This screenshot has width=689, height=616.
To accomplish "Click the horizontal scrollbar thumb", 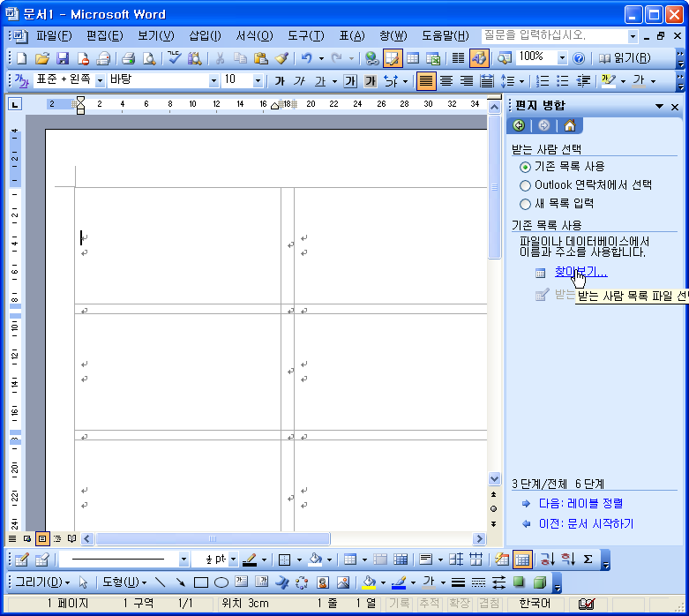I will pyautogui.click(x=213, y=538).
